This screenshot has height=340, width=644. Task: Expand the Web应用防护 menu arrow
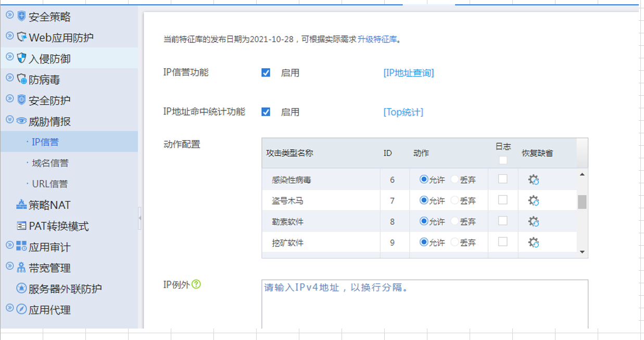9,35
